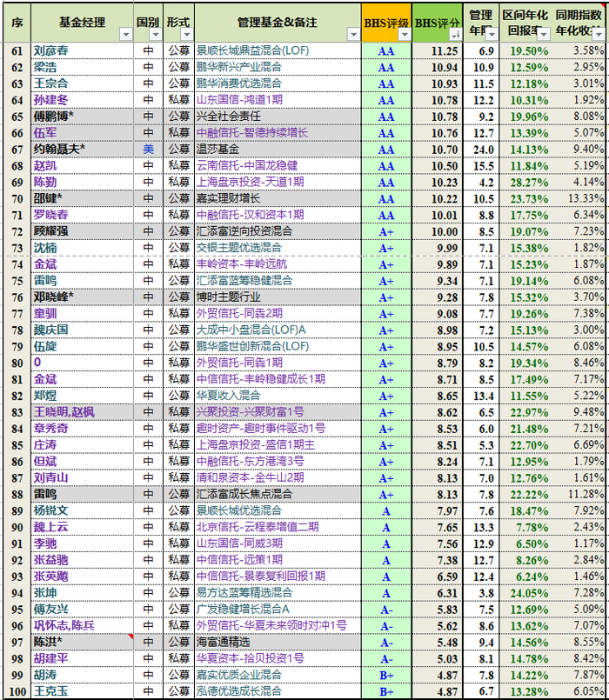Click the return cell 28.27%
Viewport: 609px width, 700px height.
525,182
